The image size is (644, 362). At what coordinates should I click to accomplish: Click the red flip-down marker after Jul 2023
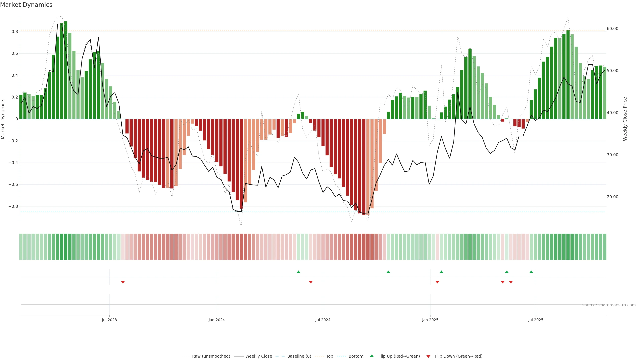pos(123,282)
